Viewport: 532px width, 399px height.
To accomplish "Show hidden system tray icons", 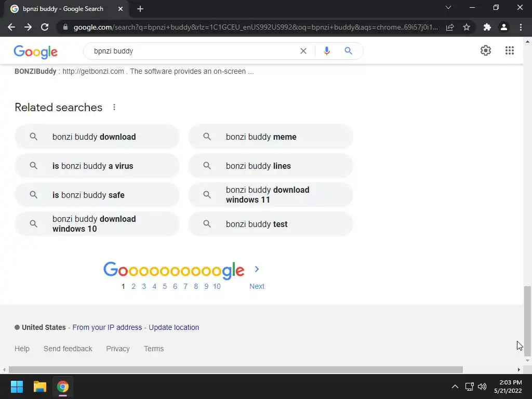I will pos(455,387).
